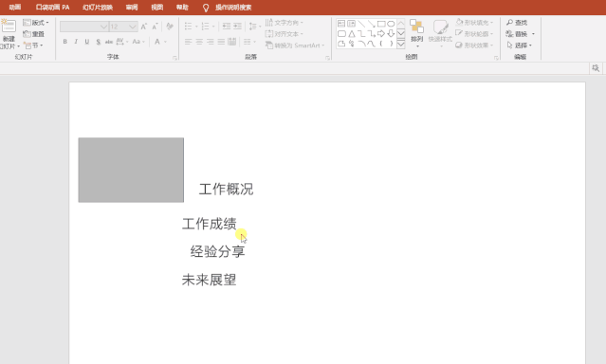This screenshot has height=364, width=606.
Task: Click 替换 replace button
Action: point(521,34)
